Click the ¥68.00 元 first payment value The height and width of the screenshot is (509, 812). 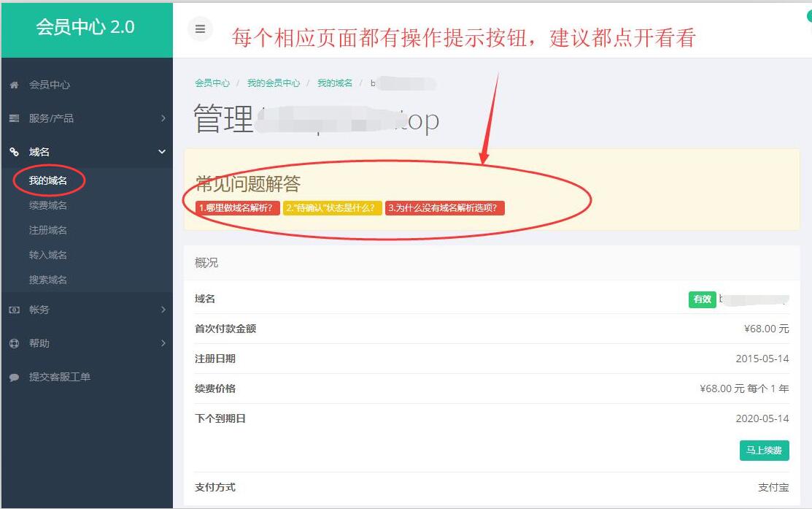pyautogui.click(x=767, y=329)
